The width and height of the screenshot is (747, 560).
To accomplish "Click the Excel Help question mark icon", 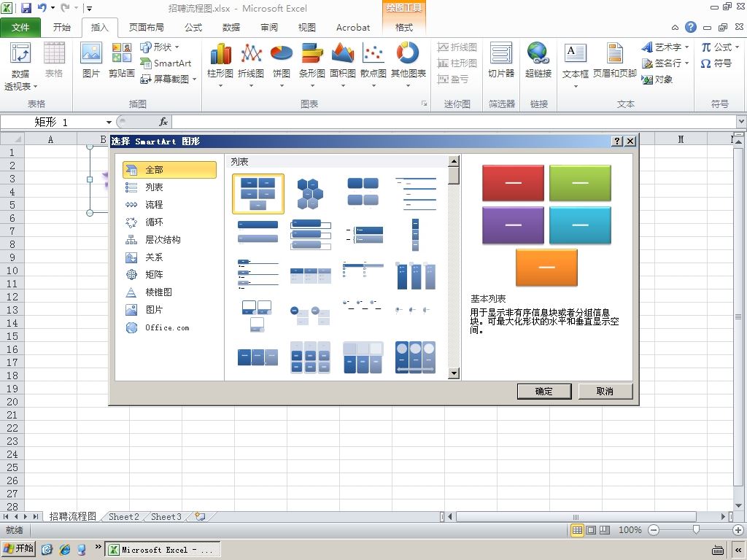I will 691,27.
